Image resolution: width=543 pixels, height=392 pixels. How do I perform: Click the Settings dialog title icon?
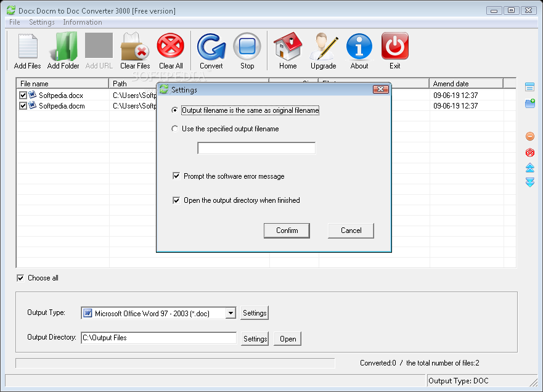click(x=164, y=89)
